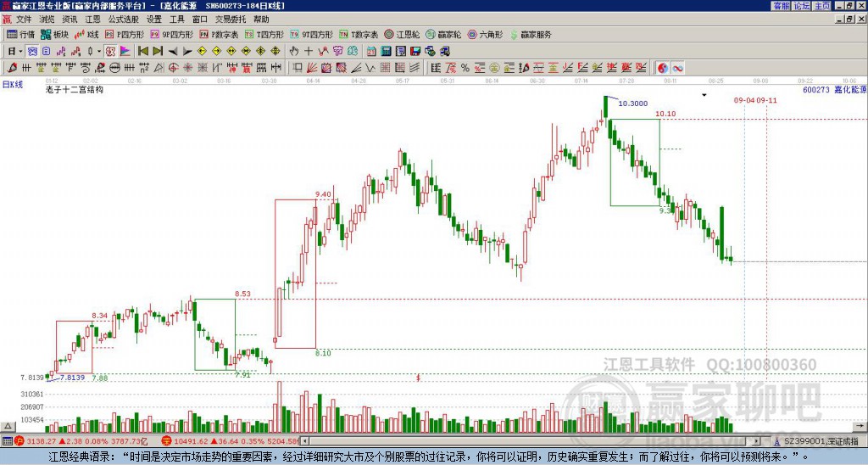Screen dimensions: 868x465
Task: Open the 公式选股 menu
Action: click(x=124, y=20)
